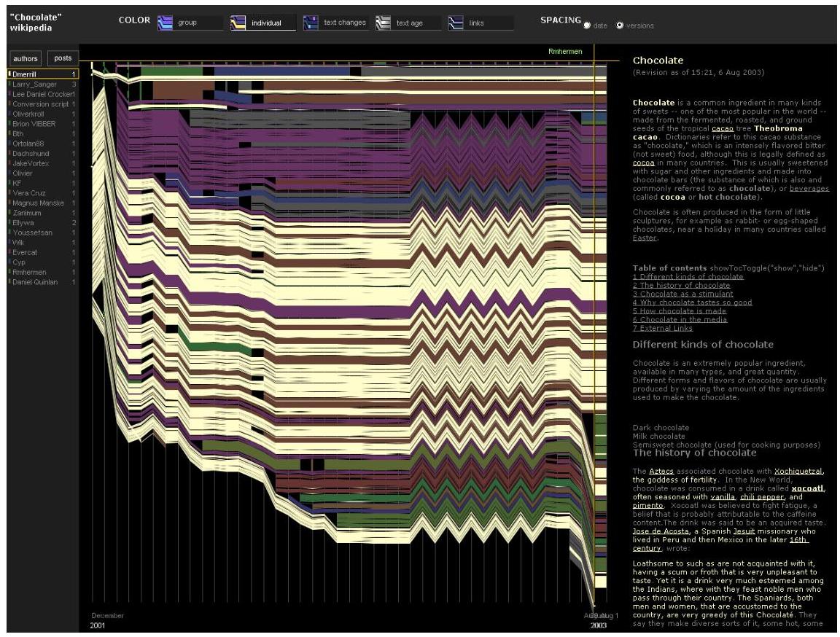
Task: Select the group color mode icon
Action: [x=165, y=23]
